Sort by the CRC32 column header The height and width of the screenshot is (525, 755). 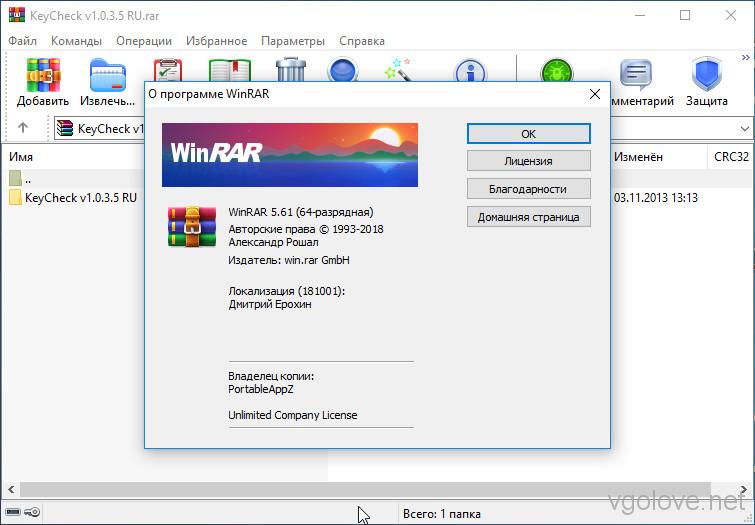pos(731,157)
